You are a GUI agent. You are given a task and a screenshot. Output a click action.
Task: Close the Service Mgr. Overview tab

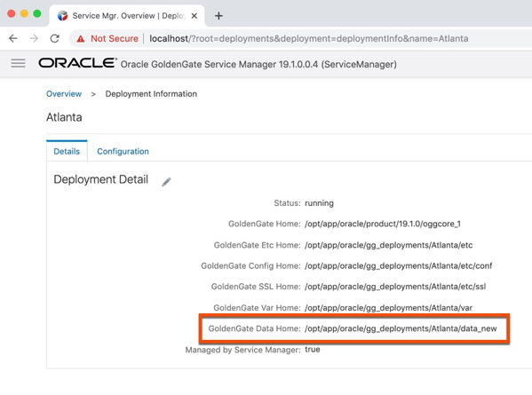pyautogui.click(x=195, y=16)
